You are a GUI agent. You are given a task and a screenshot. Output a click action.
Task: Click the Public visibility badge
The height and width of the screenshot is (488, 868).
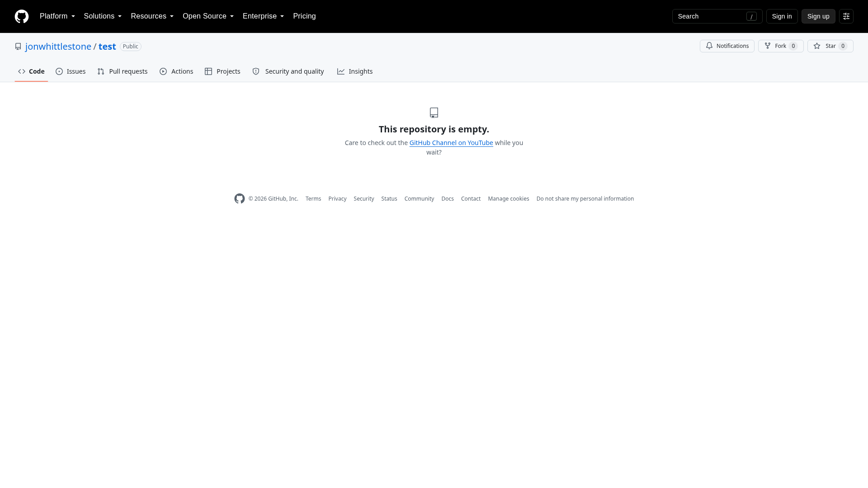tap(131, 47)
